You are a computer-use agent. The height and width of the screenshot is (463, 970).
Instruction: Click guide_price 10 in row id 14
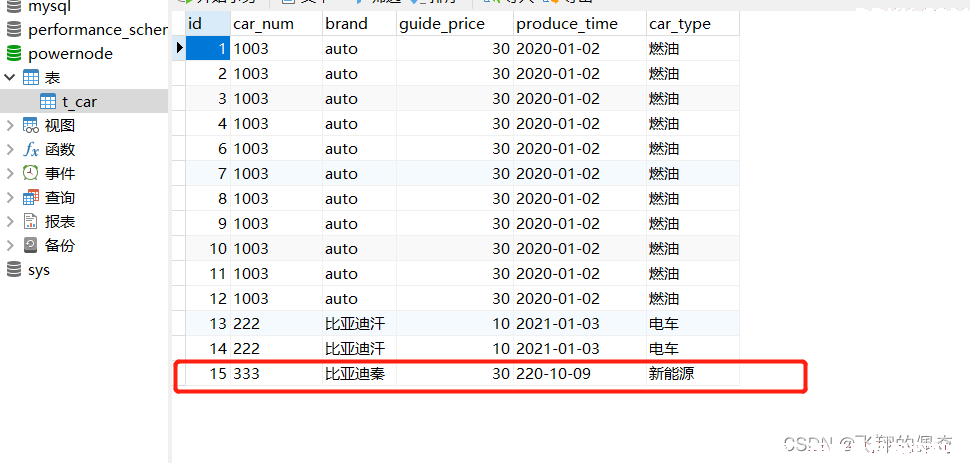pos(455,348)
